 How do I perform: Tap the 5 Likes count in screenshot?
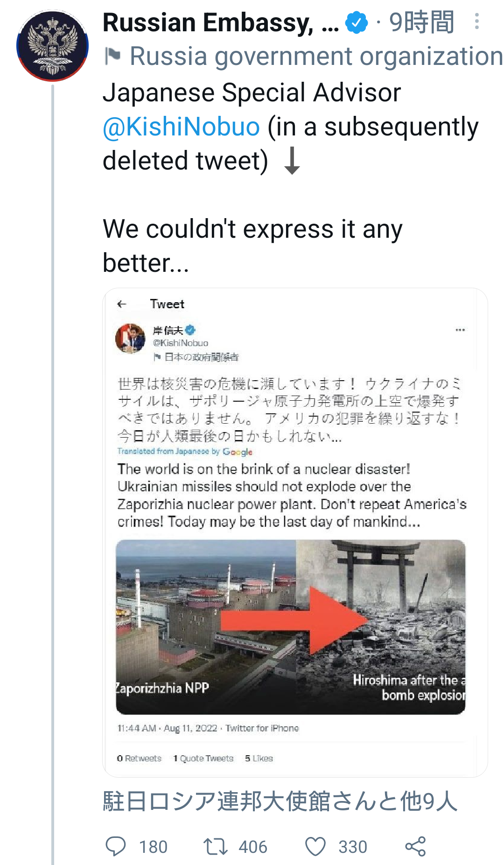tap(259, 758)
